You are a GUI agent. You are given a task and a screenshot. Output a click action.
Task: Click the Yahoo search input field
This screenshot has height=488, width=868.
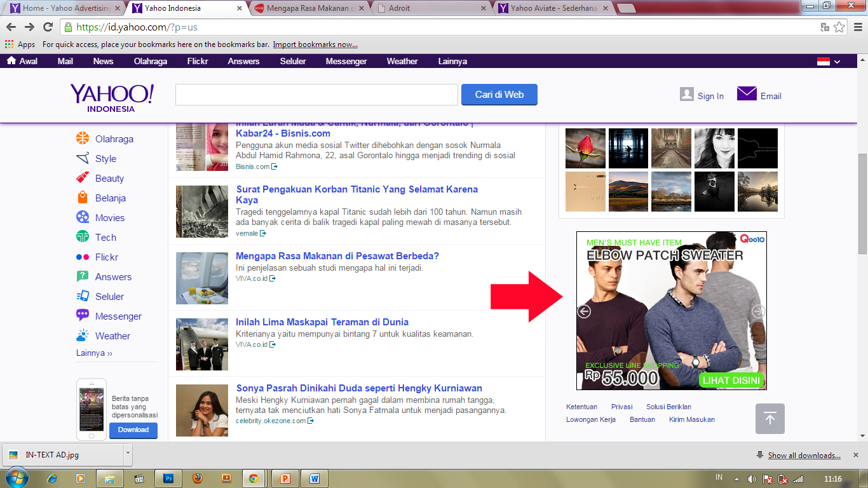pyautogui.click(x=316, y=95)
